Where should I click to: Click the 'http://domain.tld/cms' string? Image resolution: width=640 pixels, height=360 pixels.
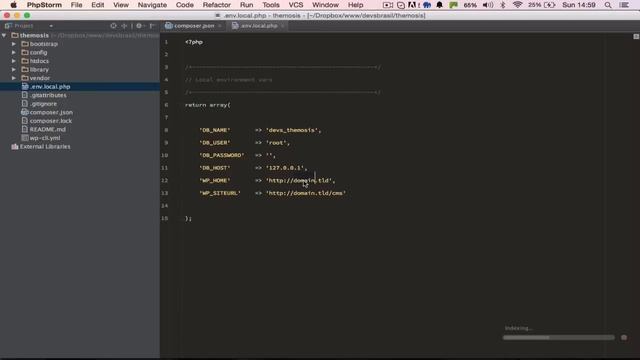(x=306, y=193)
